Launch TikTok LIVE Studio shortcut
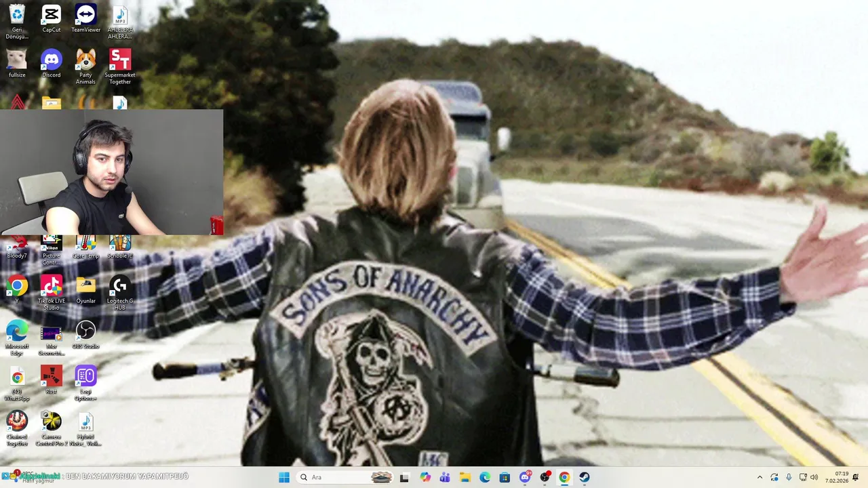 coord(52,292)
